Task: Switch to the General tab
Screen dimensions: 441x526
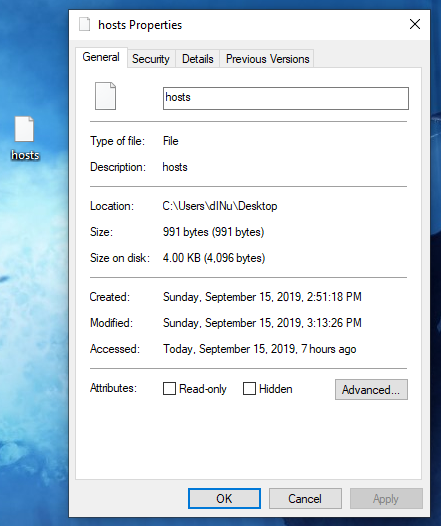Action: 101,57
